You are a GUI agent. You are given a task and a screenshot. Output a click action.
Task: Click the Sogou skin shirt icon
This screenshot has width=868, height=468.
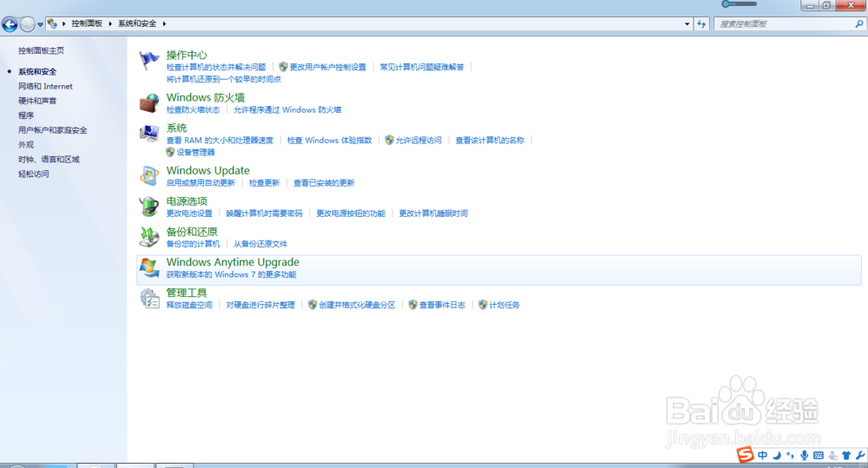[x=845, y=455]
